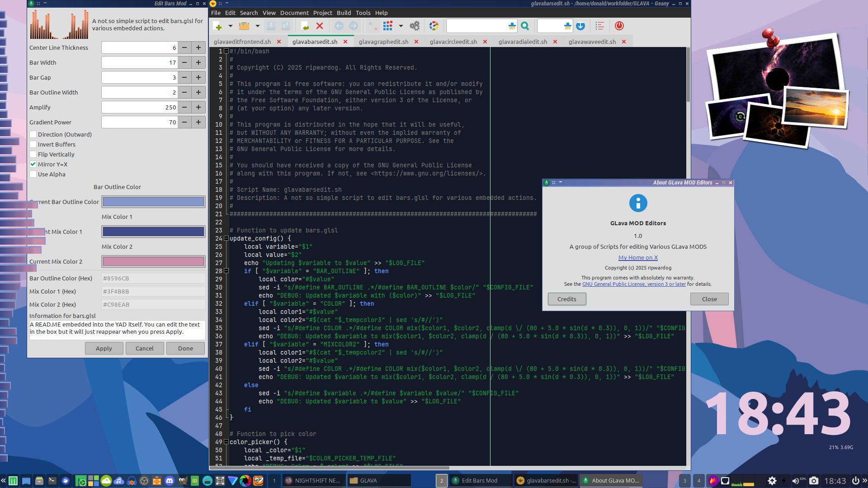
Task: Click the Credits button
Action: click(x=566, y=299)
